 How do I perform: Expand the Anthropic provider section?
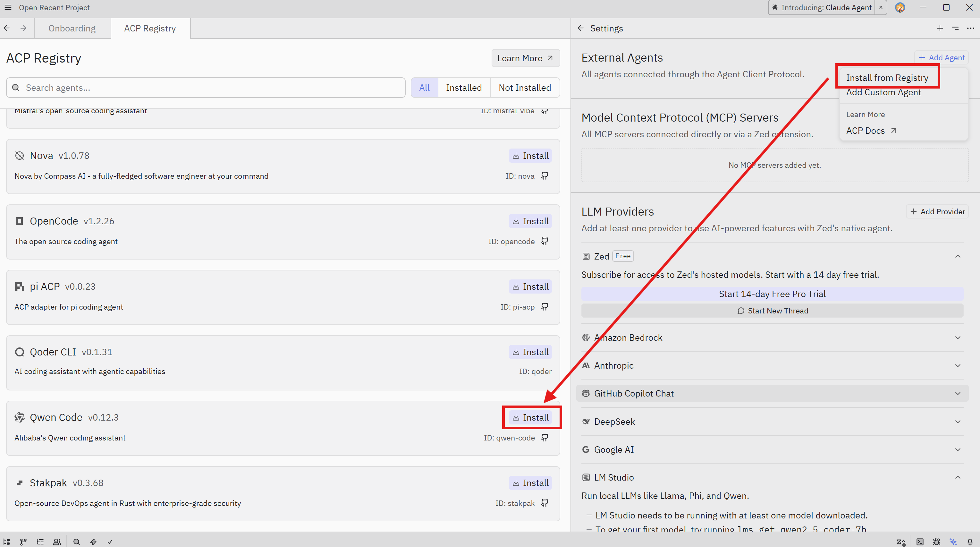(x=772, y=365)
